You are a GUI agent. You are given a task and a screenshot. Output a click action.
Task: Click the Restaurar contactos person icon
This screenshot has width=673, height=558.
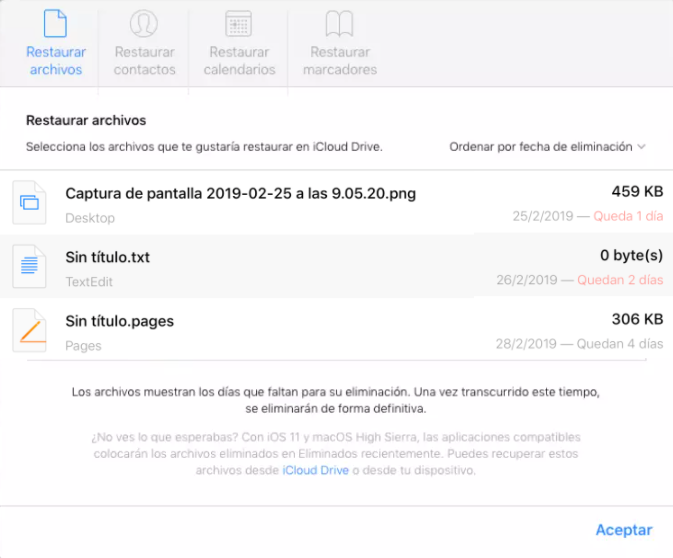pyautogui.click(x=144, y=24)
